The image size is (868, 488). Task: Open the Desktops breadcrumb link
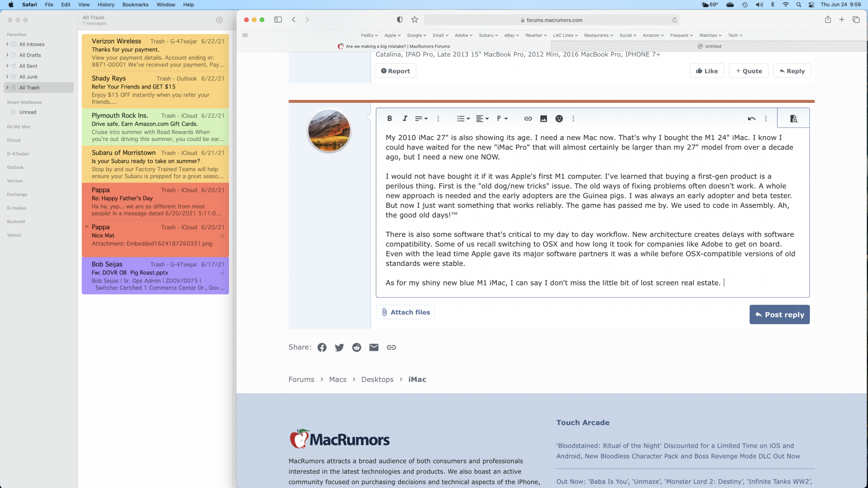coord(377,380)
